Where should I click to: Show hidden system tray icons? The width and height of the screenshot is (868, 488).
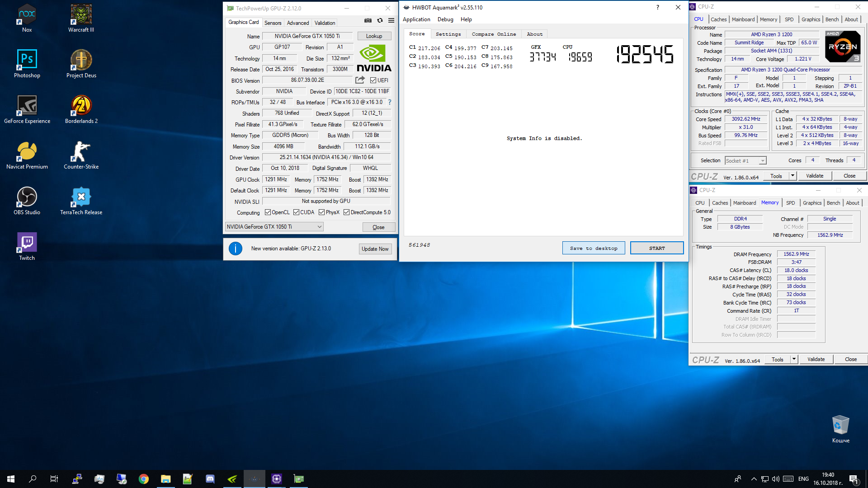coord(754,479)
